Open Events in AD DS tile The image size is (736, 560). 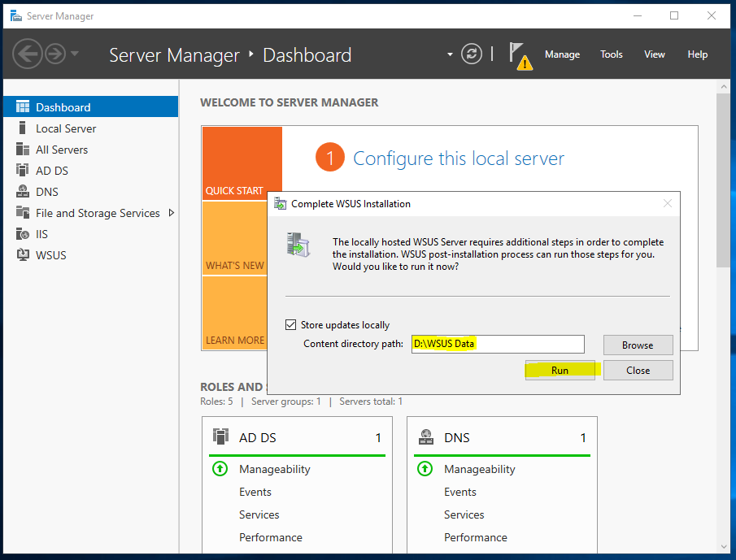click(255, 492)
